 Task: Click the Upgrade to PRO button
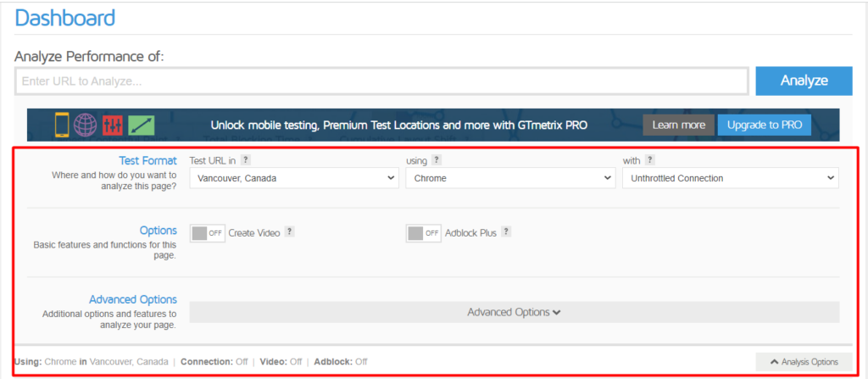(765, 125)
